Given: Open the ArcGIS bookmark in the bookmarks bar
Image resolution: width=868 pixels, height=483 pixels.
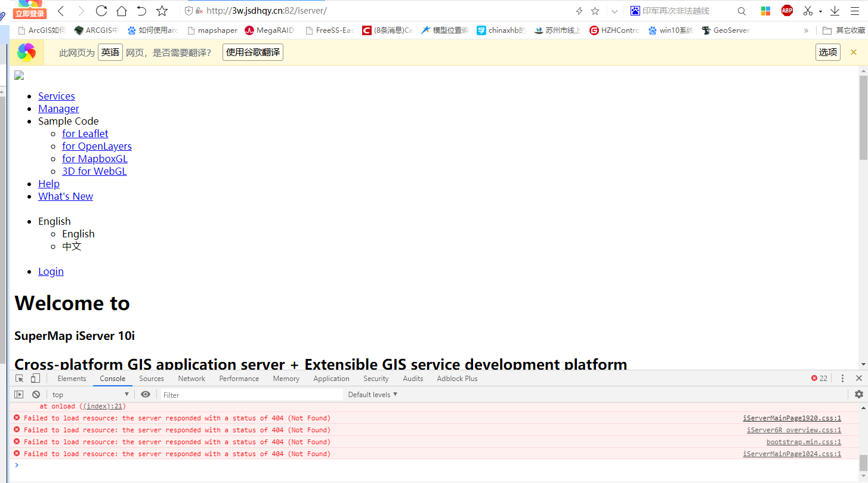Looking at the screenshot, I should [42, 30].
